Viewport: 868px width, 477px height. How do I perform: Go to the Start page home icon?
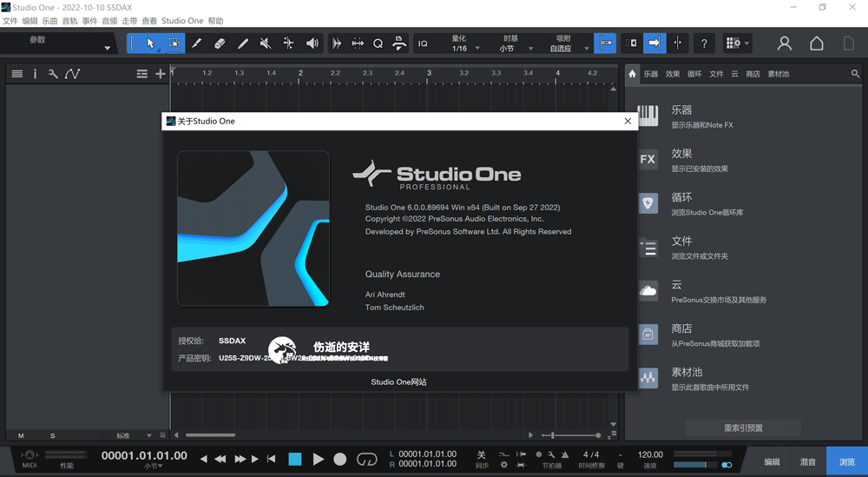pos(817,43)
